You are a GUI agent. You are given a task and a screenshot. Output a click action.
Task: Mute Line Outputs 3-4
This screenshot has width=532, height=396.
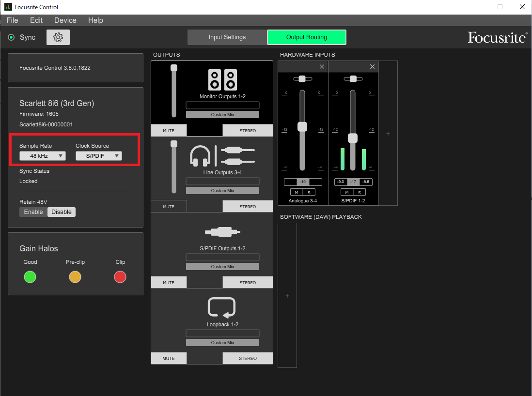click(169, 207)
